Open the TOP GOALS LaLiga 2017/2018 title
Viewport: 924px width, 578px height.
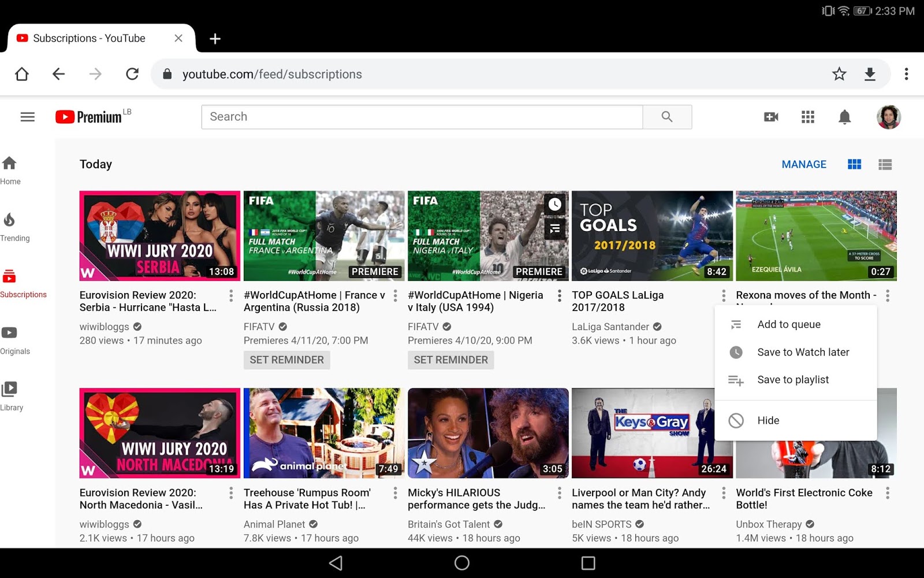click(x=618, y=301)
